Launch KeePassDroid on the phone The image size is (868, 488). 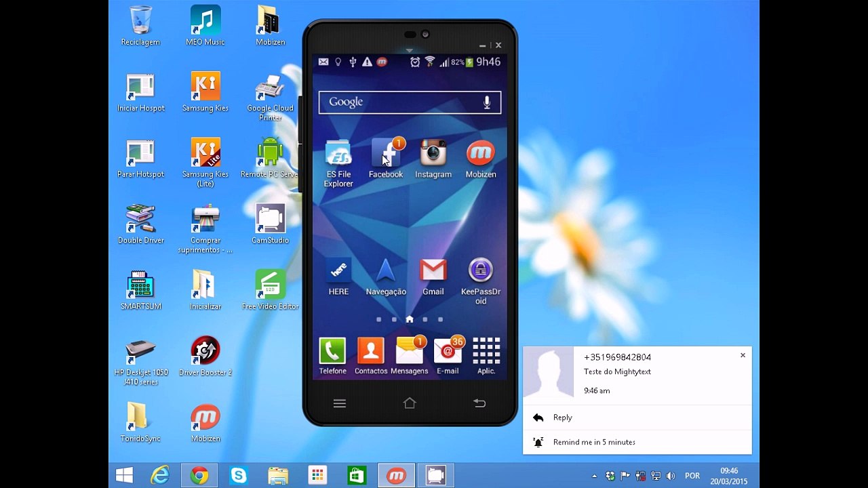point(481,281)
